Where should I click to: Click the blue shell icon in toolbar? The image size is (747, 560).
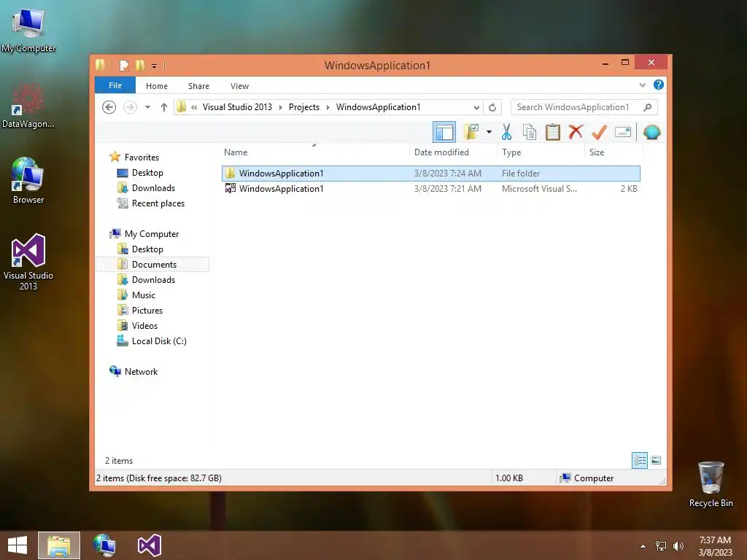click(x=651, y=132)
